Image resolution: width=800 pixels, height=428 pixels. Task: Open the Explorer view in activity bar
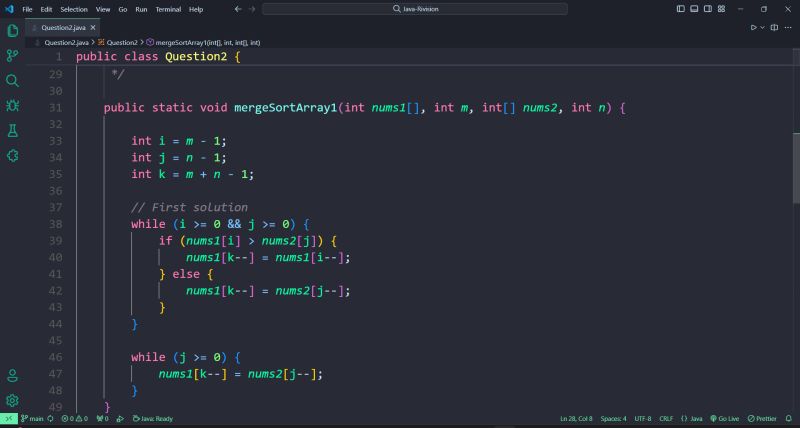point(13,31)
